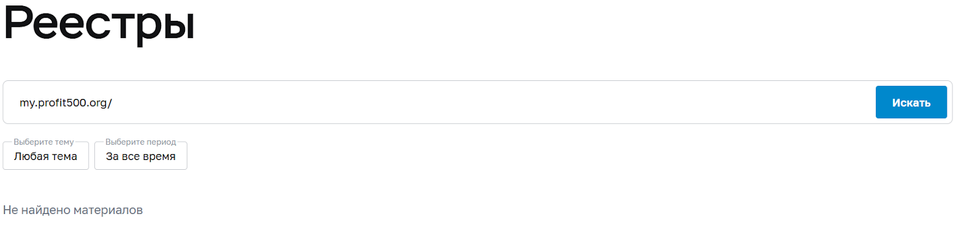The image size is (980, 225).
Task: Click the Выберите период field label
Action: (140, 142)
